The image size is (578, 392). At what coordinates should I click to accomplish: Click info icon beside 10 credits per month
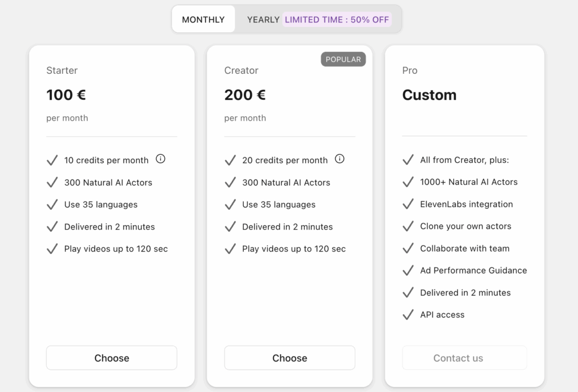click(160, 159)
